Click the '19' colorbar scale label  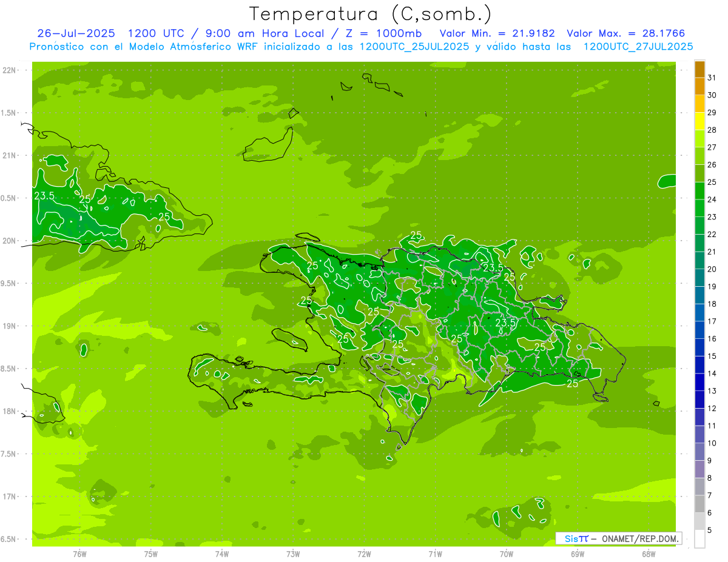(x=712, y=286)
